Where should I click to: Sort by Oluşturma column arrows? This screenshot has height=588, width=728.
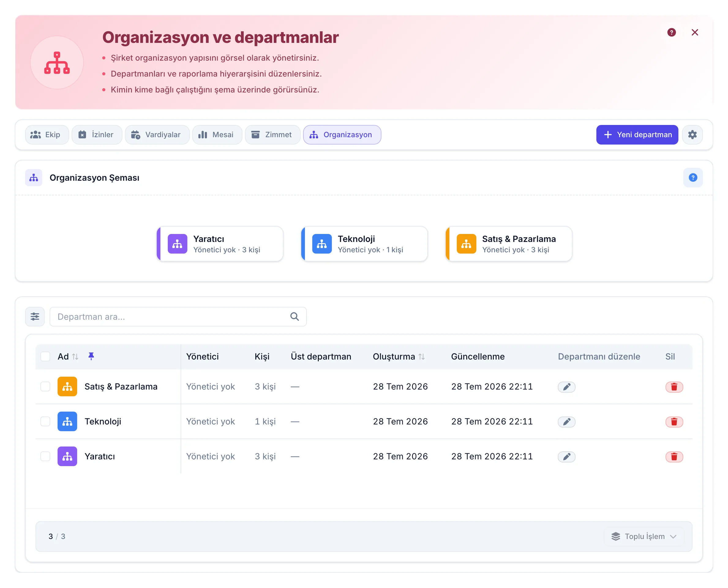click(x=422, y=356)
